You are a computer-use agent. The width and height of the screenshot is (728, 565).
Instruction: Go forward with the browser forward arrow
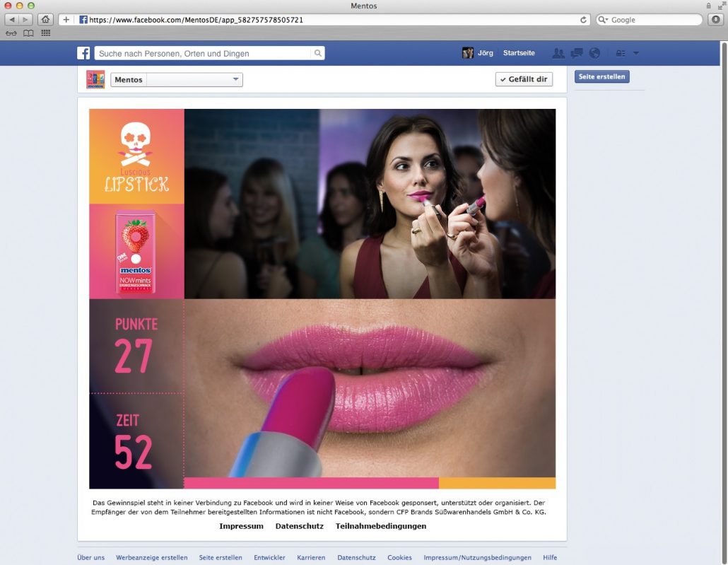tap(25, 20)
